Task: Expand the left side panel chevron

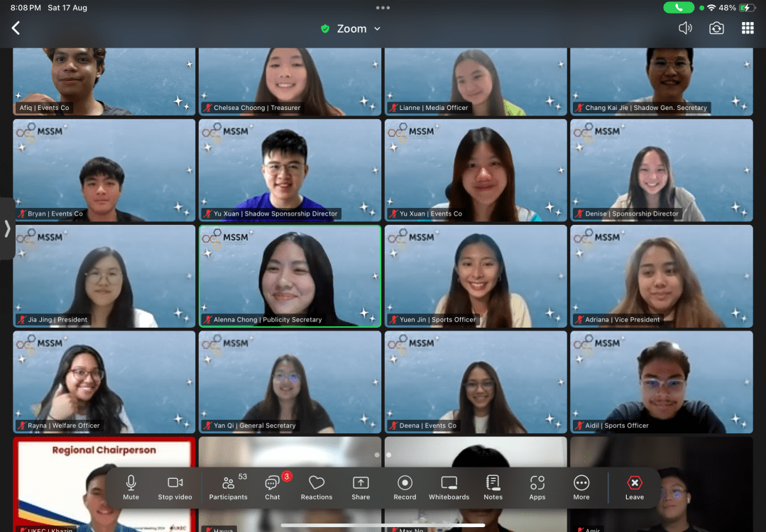Action: 7,228
